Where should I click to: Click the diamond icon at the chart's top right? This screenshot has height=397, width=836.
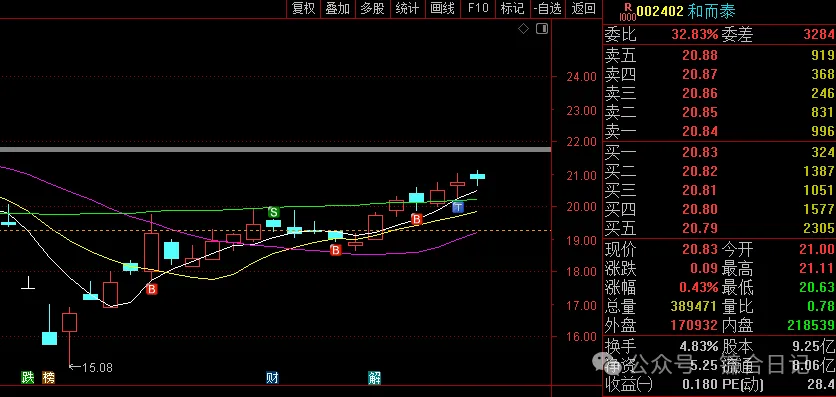pos(524,29)
